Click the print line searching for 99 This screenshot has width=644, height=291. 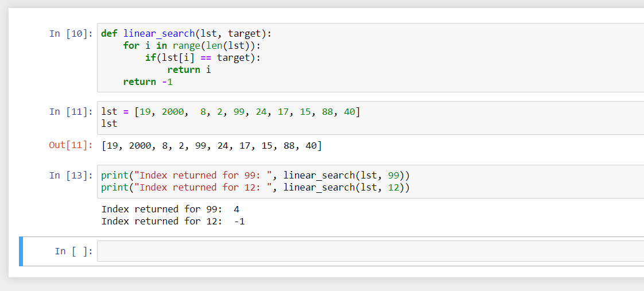coord(255,176)
